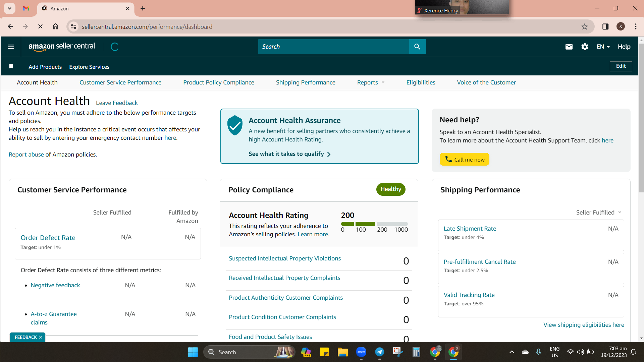The width and height of the screenshot is (644, 362).
Task: Open the Chrome three-dot menu
Action: [636, 26]
